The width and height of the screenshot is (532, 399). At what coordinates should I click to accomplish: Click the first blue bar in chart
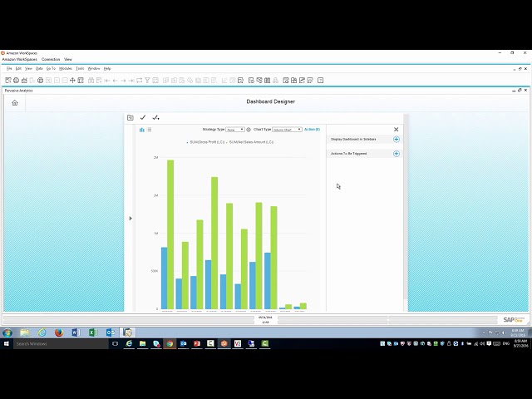click(x=165, y=278)
